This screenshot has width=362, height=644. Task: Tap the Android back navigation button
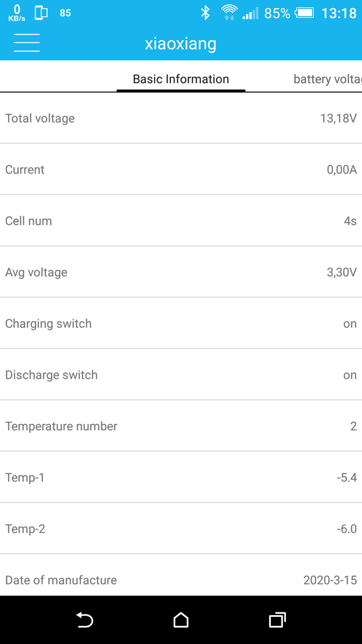(x=85, y=619)
